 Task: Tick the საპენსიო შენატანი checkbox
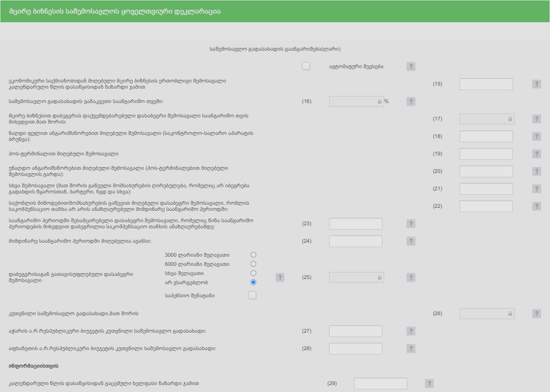click(252, 295)
